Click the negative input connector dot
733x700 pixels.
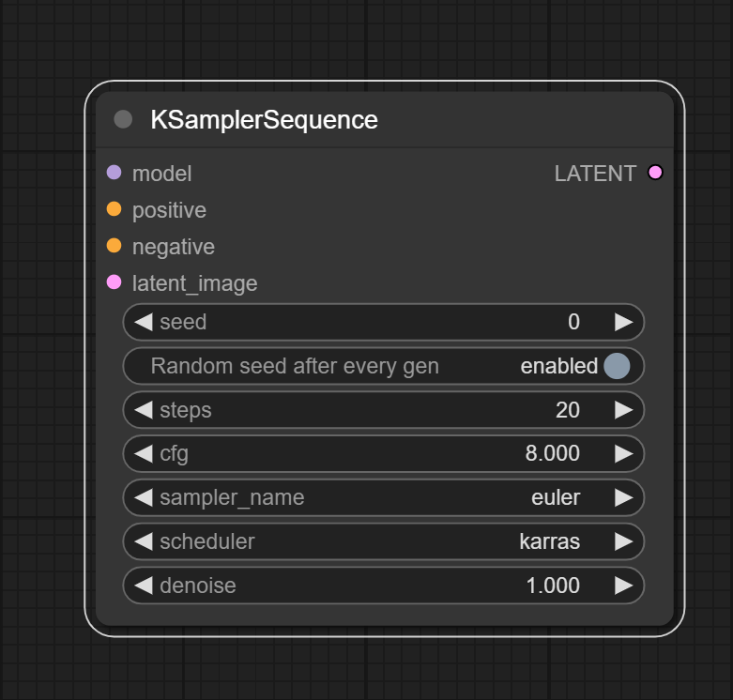pyautogui.click(x=115, y=245)
